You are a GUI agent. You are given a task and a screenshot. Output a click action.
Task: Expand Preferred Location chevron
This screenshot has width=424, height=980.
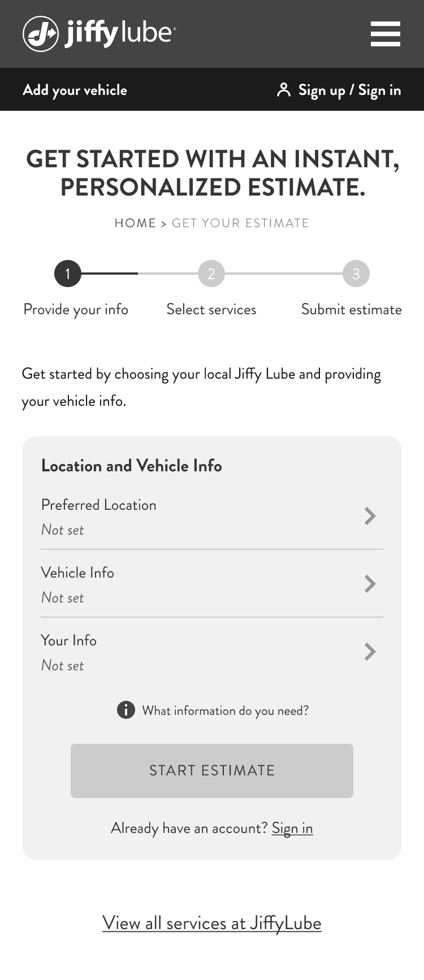(370, 516)
